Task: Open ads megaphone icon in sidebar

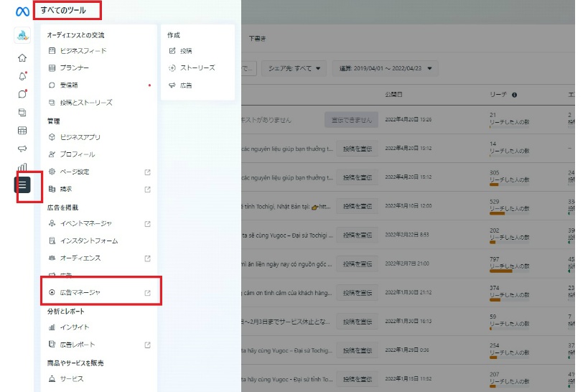Action: pos(22,149)
